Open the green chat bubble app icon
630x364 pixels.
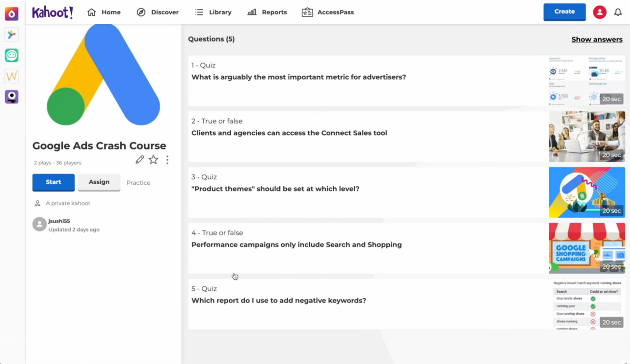pyautogui.click(x=12, y=55)
